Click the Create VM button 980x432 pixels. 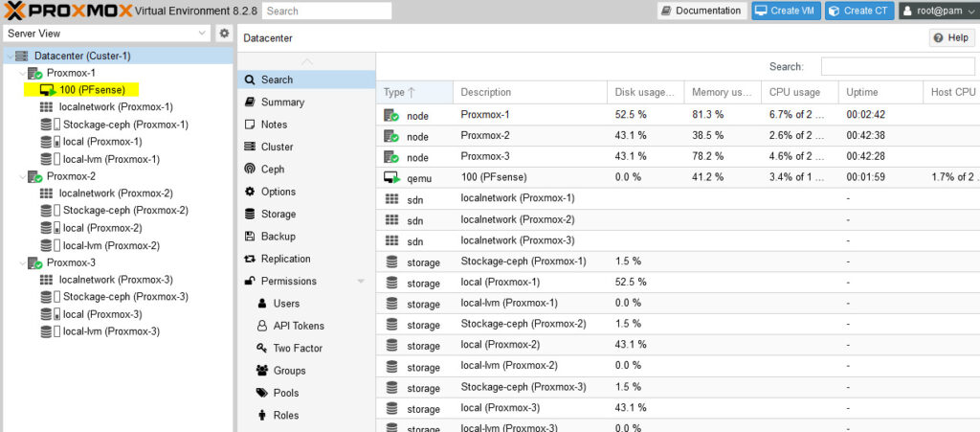(786, 11)
